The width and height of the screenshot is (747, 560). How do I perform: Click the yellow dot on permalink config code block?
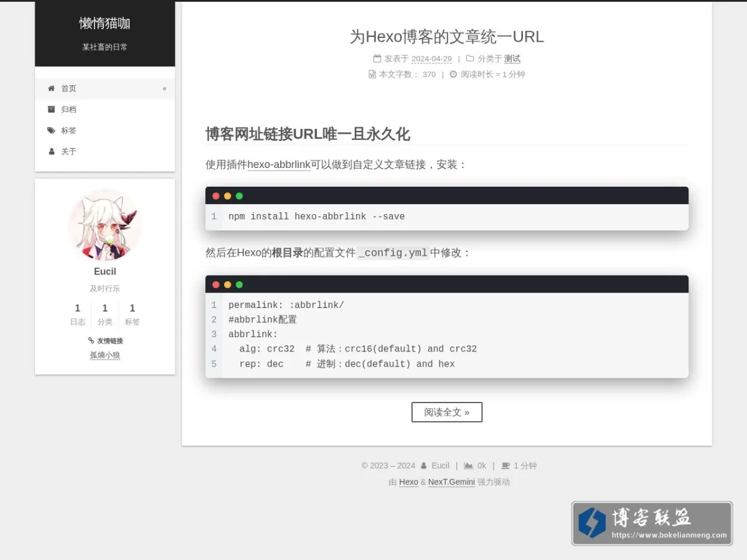[x=228, y=284]
